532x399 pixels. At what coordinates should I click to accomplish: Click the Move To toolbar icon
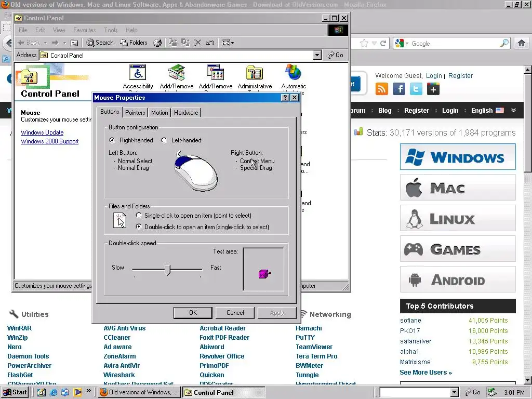[173, 43]
